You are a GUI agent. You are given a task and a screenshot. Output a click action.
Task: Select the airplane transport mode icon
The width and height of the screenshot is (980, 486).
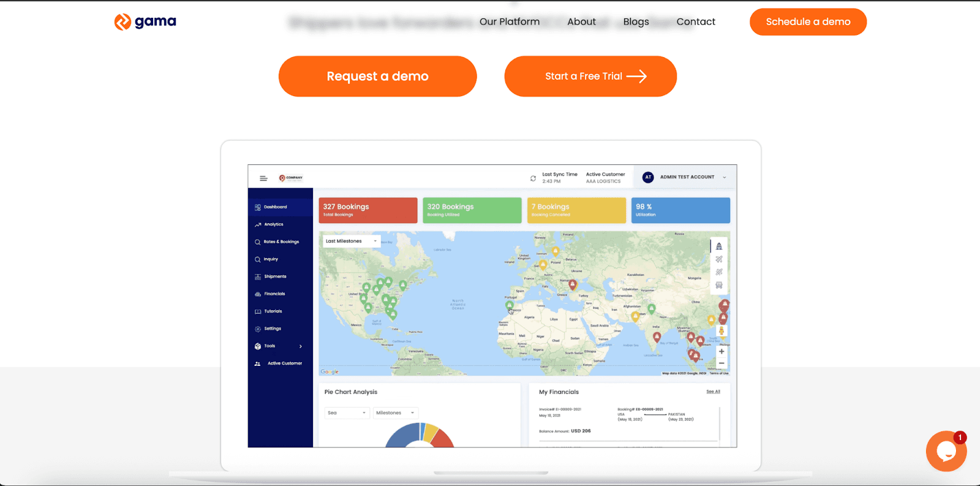click(x=719, y=259)
